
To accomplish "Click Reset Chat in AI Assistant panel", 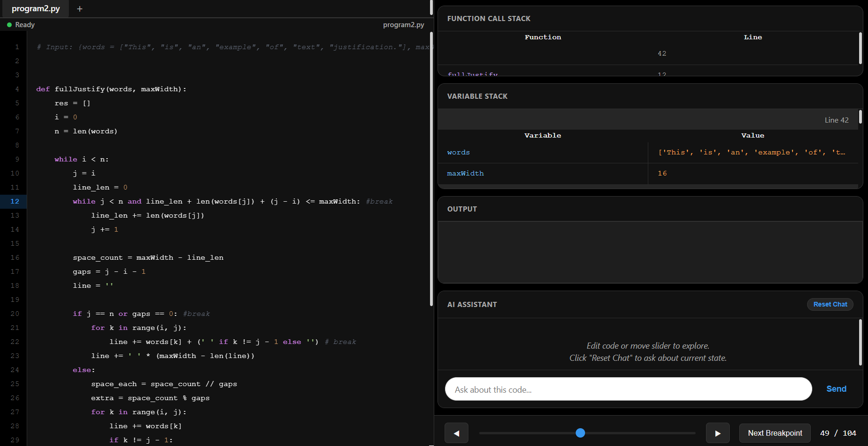I will pyautogui.click(x=830, y=304).
